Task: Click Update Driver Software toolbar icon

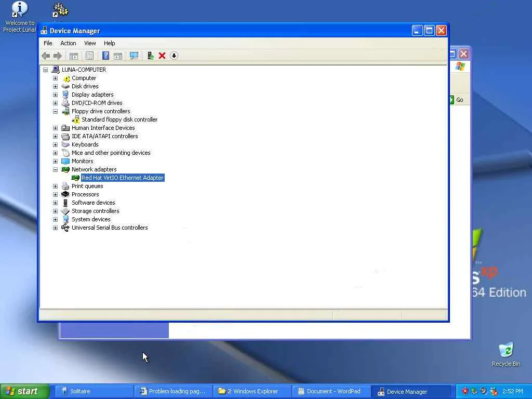Action: 150,56
